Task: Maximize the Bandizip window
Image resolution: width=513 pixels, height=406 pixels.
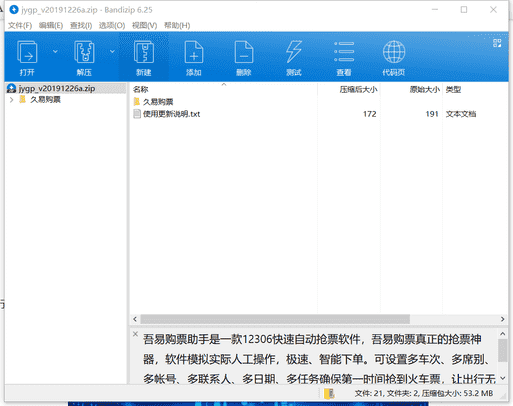Action: 464,10
